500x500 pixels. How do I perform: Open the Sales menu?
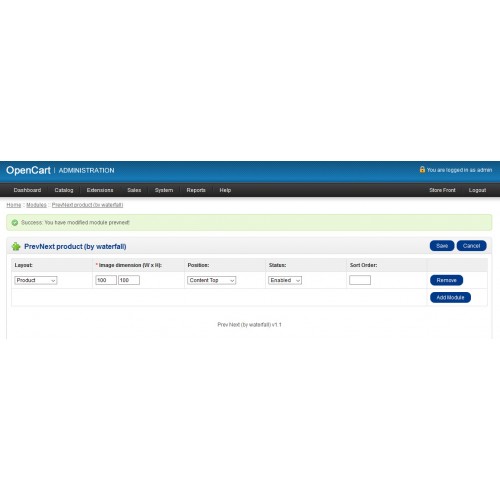click(x=134, y=190)
